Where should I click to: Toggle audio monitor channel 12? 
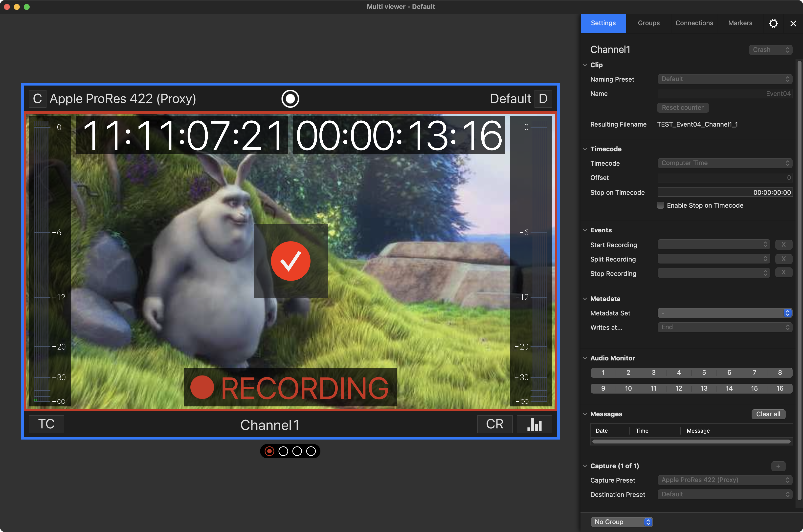679,388
